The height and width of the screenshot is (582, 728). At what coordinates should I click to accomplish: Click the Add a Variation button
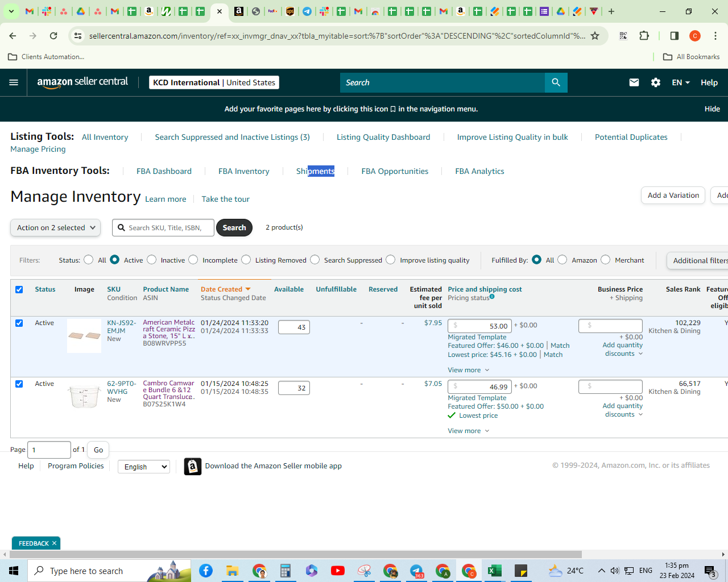673,196
